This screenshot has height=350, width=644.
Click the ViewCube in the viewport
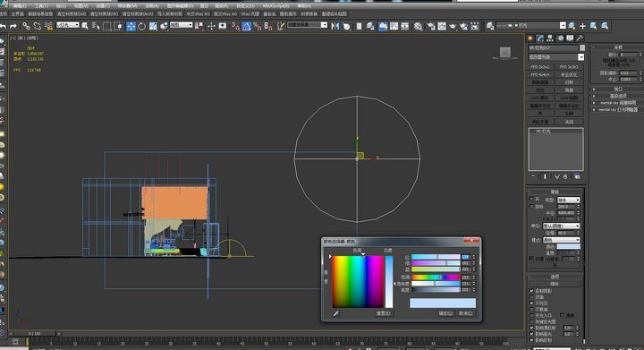505,53
